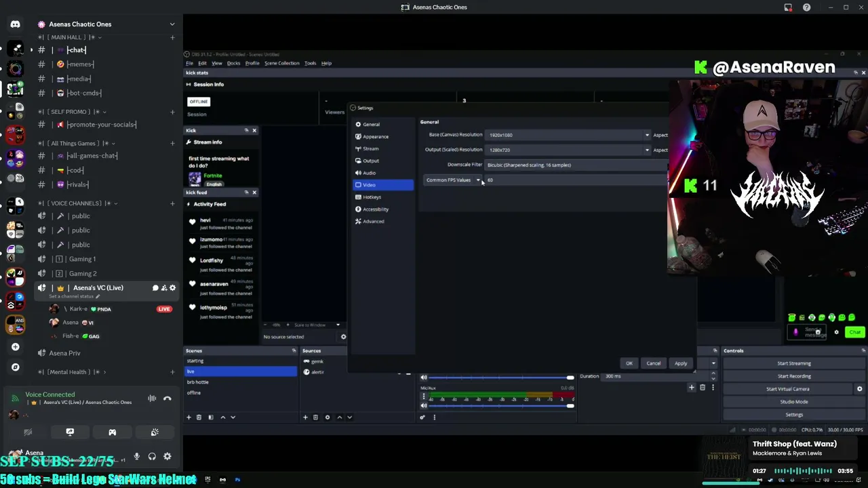868x488 pixels.
Task: Float the Kick dock panel
Action: 246,130
